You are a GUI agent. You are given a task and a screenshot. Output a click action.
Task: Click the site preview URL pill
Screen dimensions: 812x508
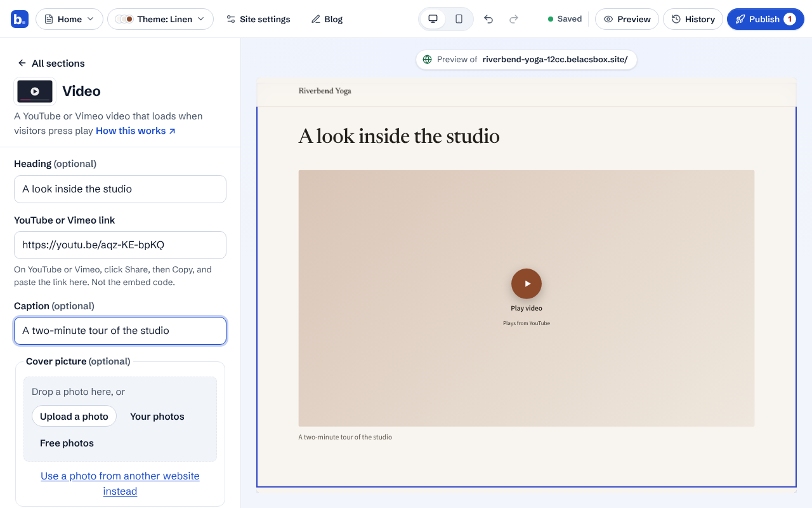(x=526, y=60)
